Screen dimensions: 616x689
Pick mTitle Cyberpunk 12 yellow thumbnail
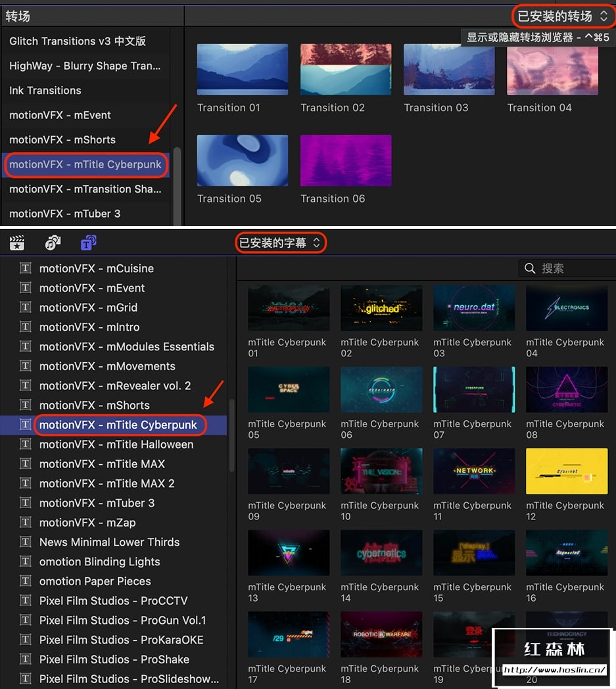567,471
